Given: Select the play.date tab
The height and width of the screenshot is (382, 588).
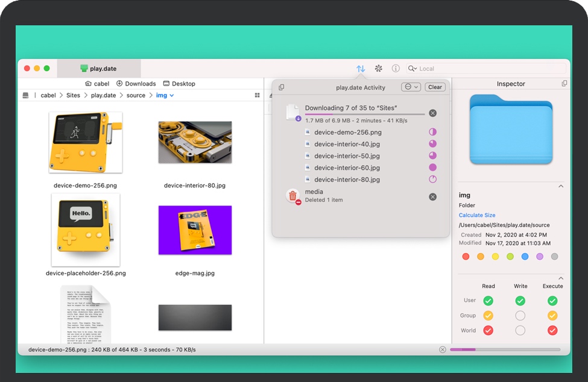Looking at the screenshot, I should [x=99, y=69].
